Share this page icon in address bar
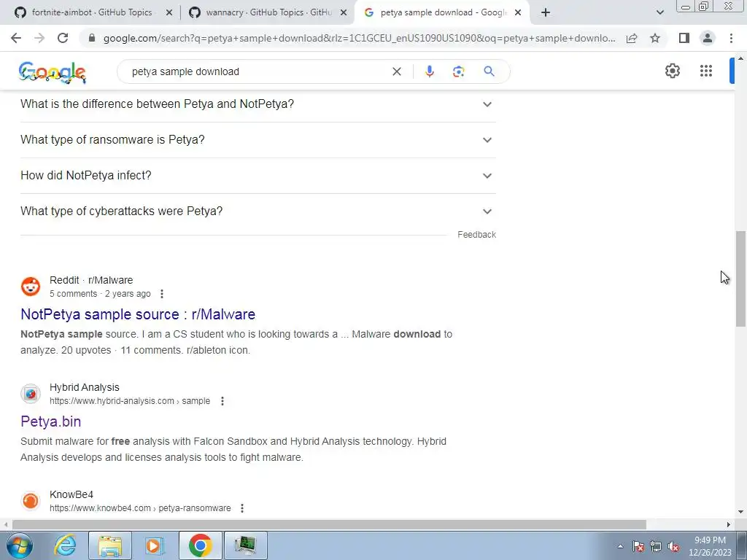The height and width of the screenshot is (560, 747). (x=632, y=38)
